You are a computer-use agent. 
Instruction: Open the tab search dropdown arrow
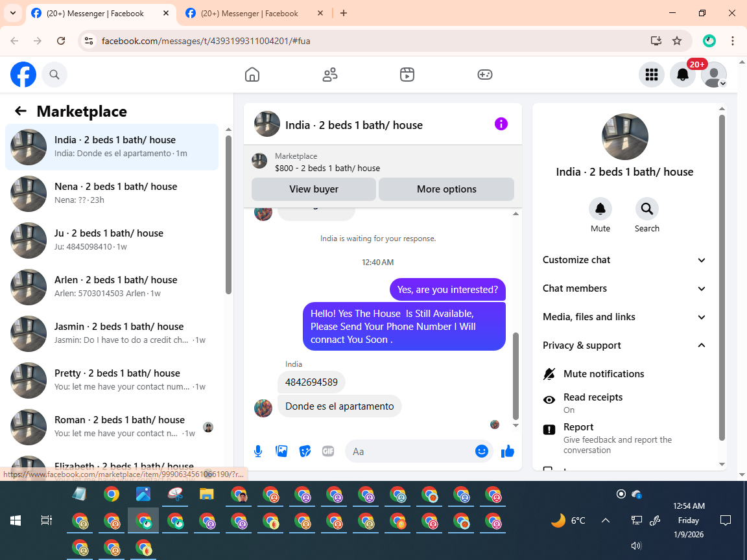[13, 13]
